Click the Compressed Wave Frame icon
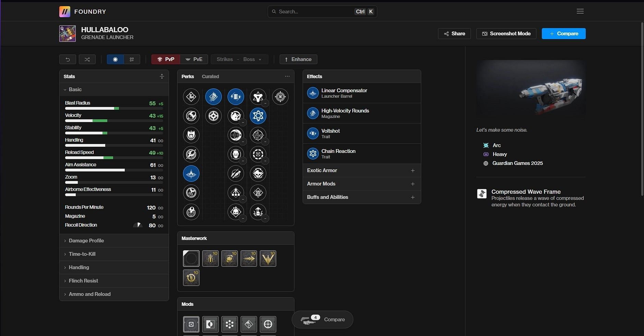 coord(482,194)
